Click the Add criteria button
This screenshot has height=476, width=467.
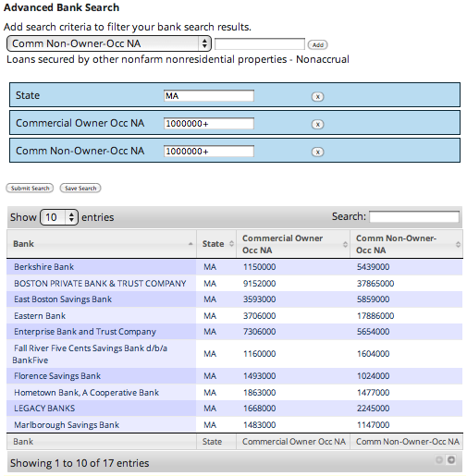(x=317, y=45)
